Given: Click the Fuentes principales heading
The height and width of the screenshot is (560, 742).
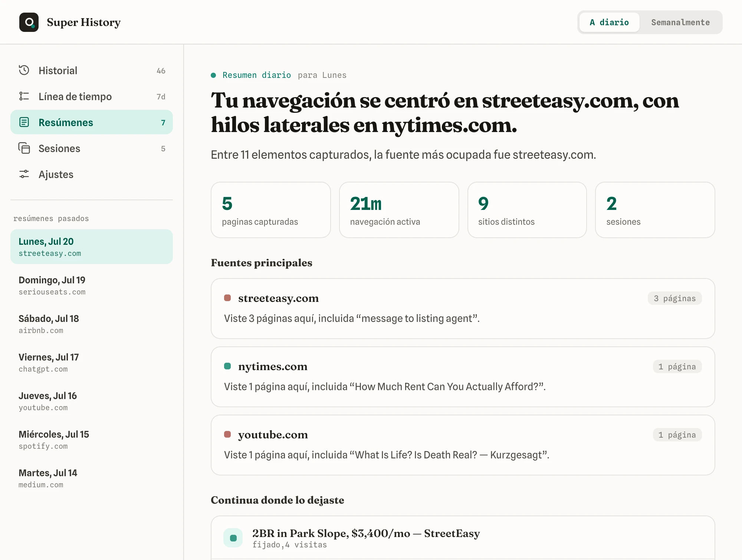Looking at the screenshot, I should [262, 263].
